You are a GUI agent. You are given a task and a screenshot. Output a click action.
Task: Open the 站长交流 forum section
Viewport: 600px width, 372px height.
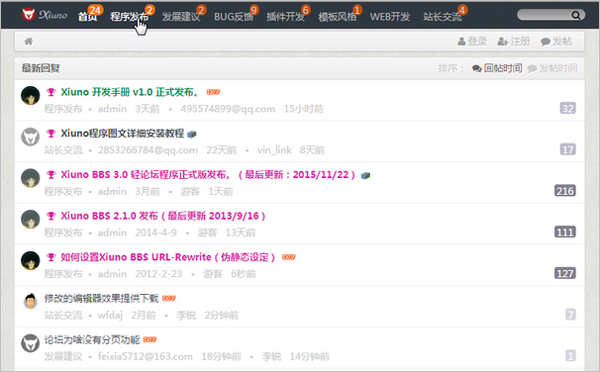coord(442,17)
